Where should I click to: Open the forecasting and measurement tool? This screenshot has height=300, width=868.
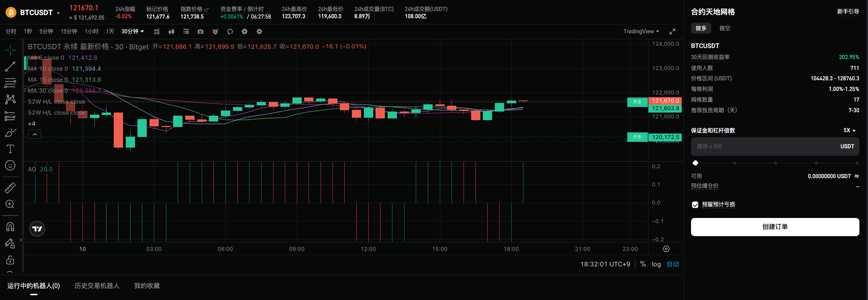click(x=10, y=116)
